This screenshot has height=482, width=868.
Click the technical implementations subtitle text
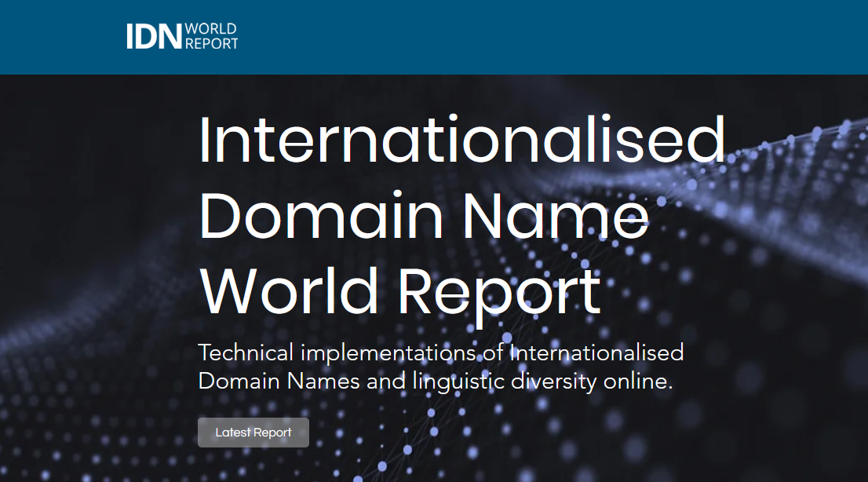443,352
